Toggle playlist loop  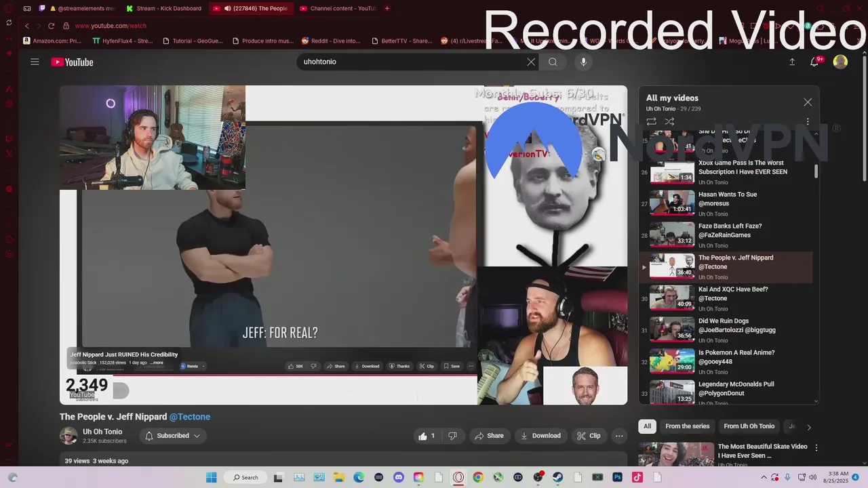(651, 122)
